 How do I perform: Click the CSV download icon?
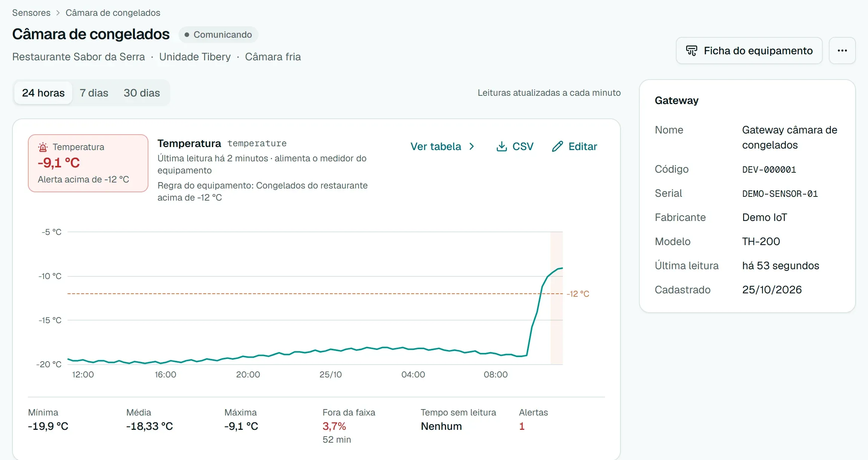tap(501, 146)
